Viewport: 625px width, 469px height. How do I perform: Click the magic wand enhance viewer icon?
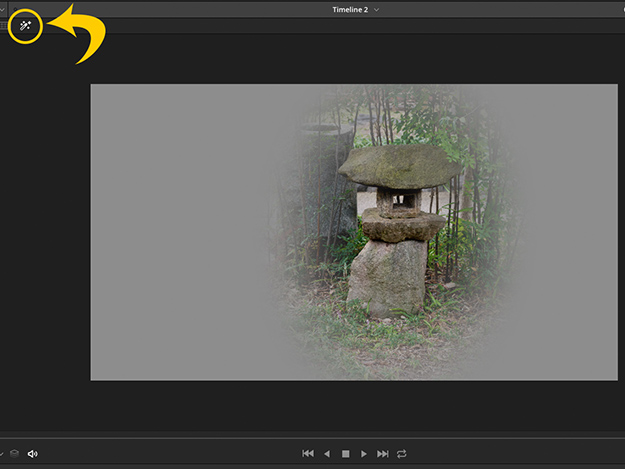coord(26,26)
